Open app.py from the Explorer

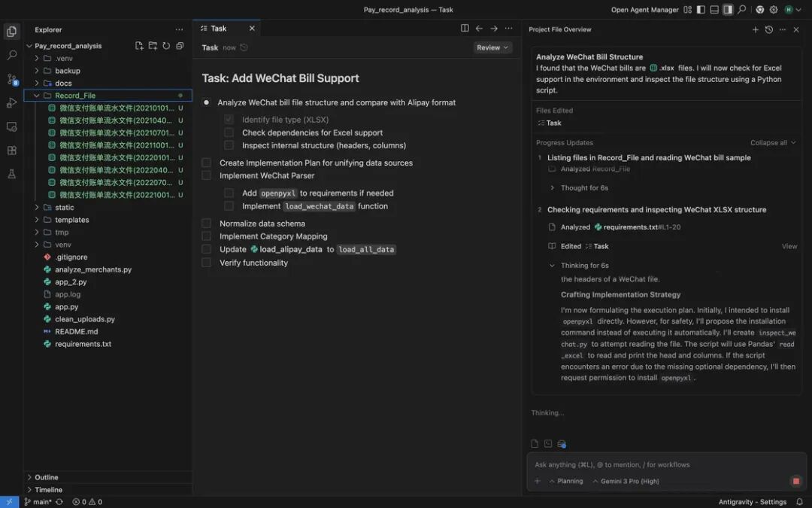click(66, 307)
